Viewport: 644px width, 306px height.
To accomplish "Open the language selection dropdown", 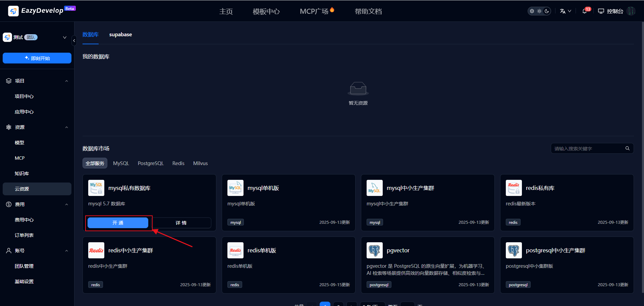I will 565,11.
